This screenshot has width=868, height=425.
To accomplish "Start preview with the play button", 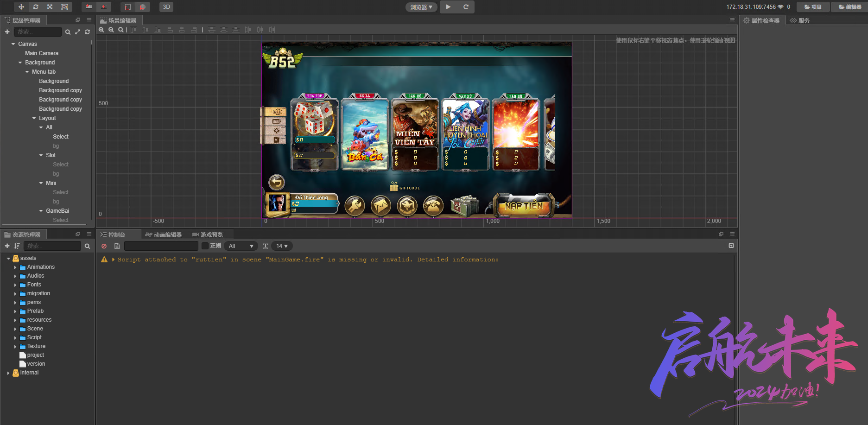I will pyautogui.click(x=448, y=7).
